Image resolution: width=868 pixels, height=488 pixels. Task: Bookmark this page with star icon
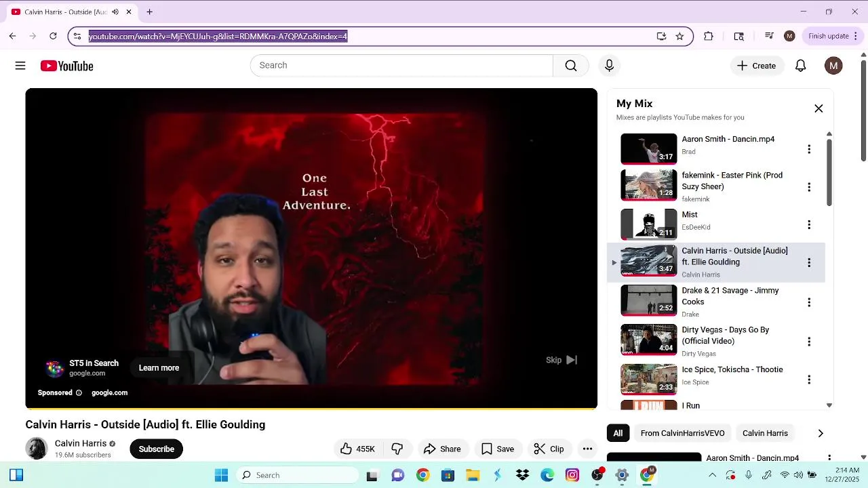(679, 37)
